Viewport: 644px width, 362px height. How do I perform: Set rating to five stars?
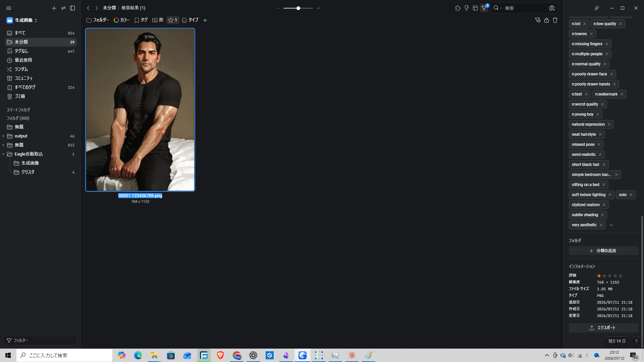(621, 276)
